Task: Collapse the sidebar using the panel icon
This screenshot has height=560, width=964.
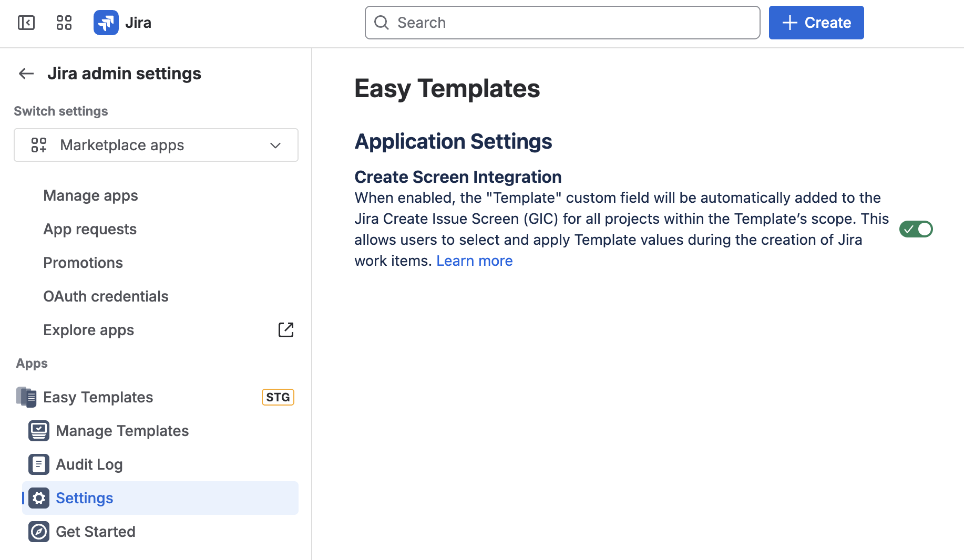Action: [26, 23]
